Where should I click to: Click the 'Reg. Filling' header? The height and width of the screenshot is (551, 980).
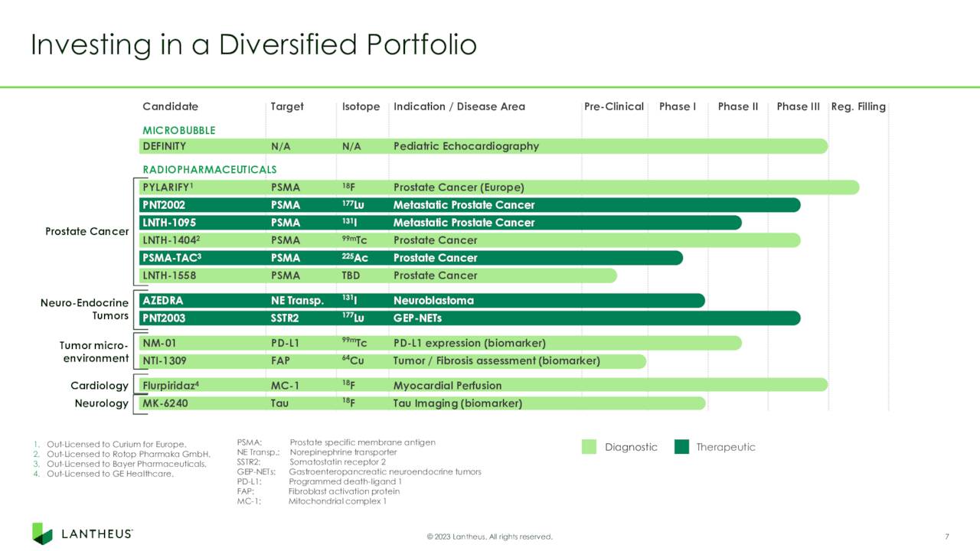coord(858,106)
